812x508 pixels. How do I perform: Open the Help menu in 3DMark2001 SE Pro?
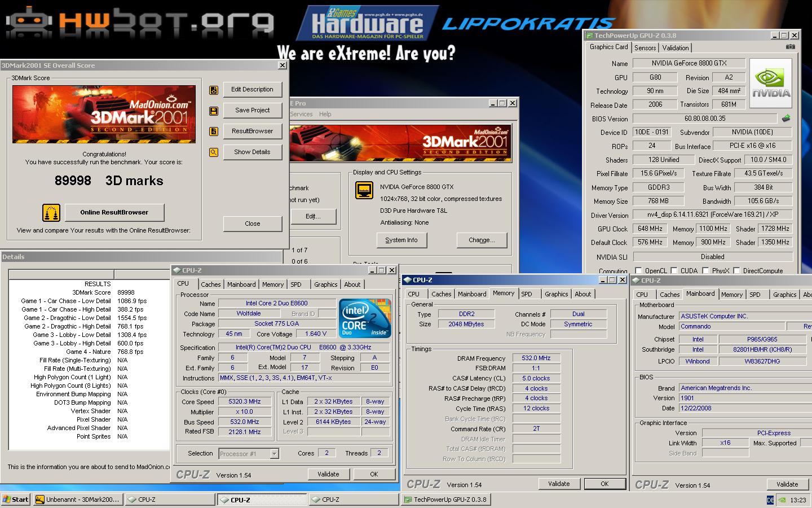pyautogui.click(x=325, y=114)
